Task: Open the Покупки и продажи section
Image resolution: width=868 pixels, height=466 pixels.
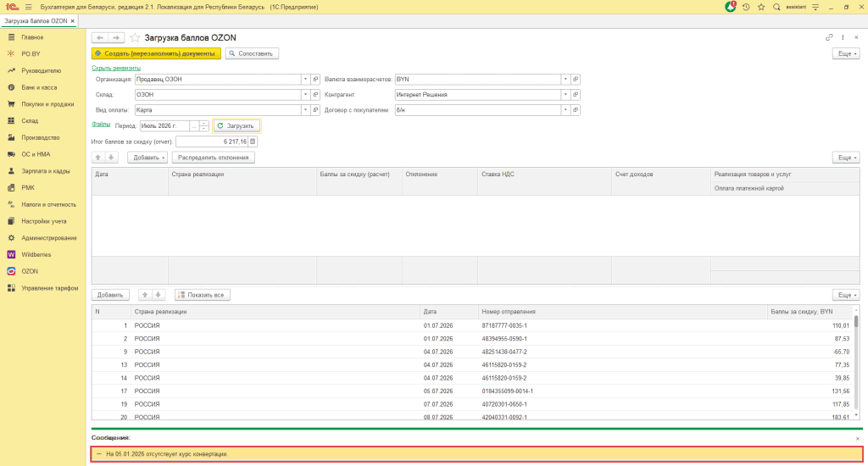Action: click(47, 104)
